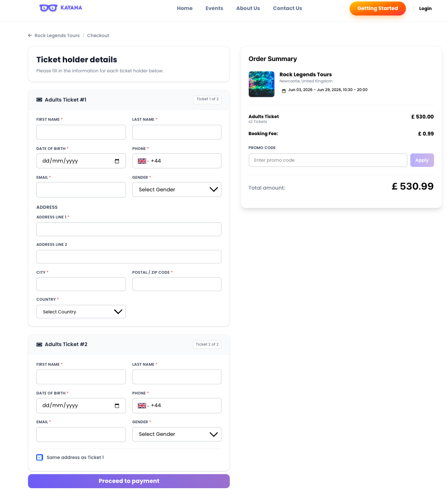448x503 pixels.
Task: Click Rock Legends Tours event thumbnail
Action: pyautogui.click(x=261, y=84)
